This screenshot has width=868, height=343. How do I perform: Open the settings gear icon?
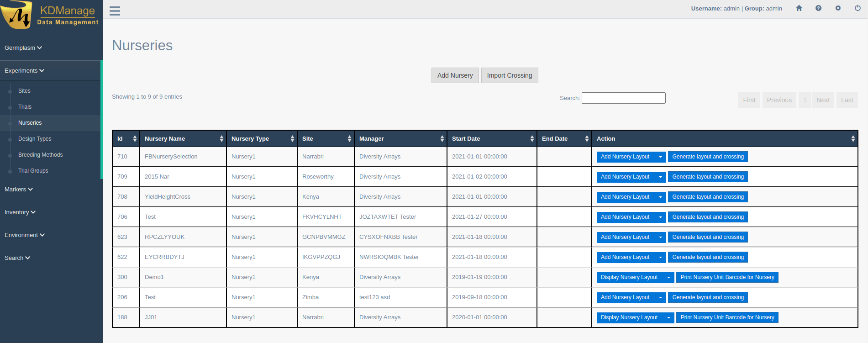838,8
